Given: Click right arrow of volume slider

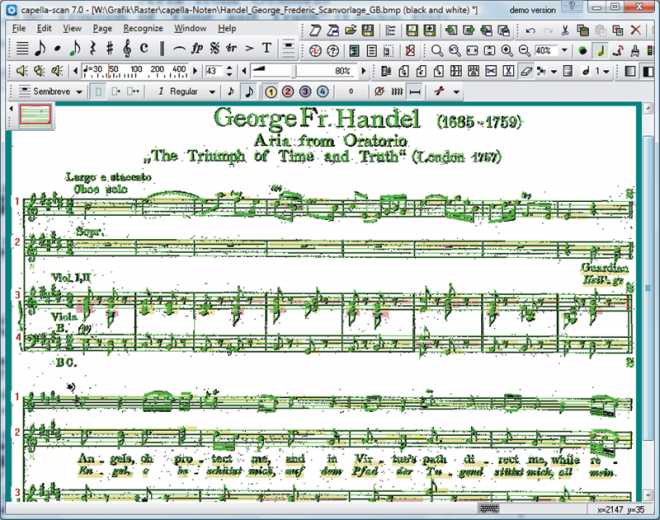Looking at the screenshot, I should [x=363, y=71].
